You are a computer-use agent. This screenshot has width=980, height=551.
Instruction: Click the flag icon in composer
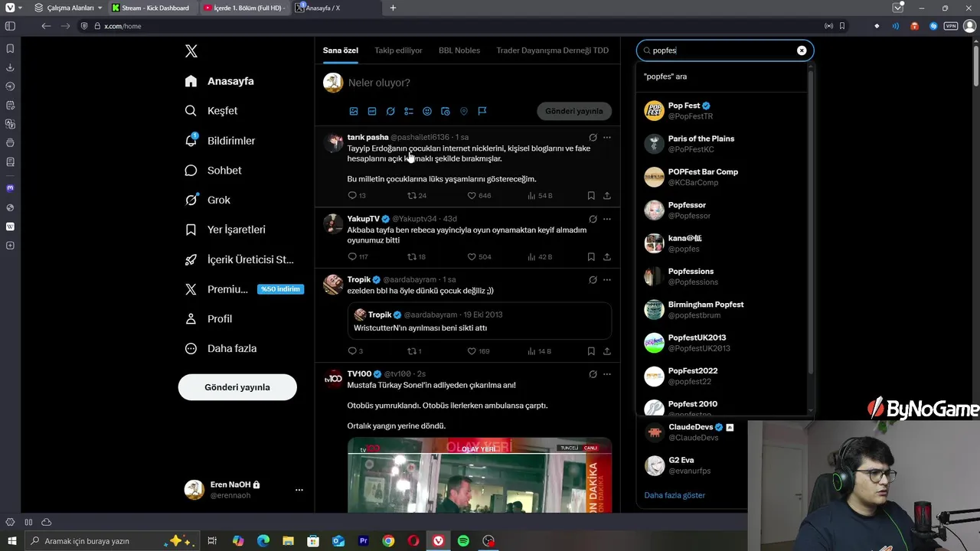click(x=482, y=111)
